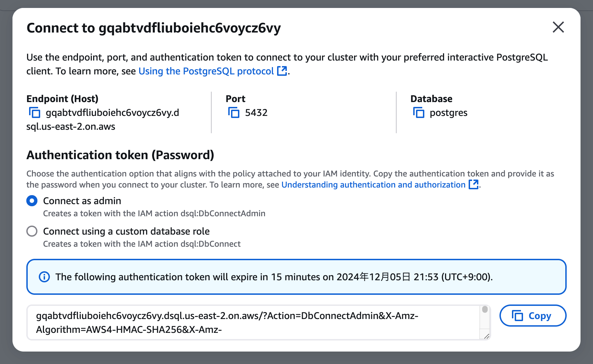Viewport: 593px width, 364px height.
Task: Choose Connect using a custom database role
Action: tap(32, 231)
